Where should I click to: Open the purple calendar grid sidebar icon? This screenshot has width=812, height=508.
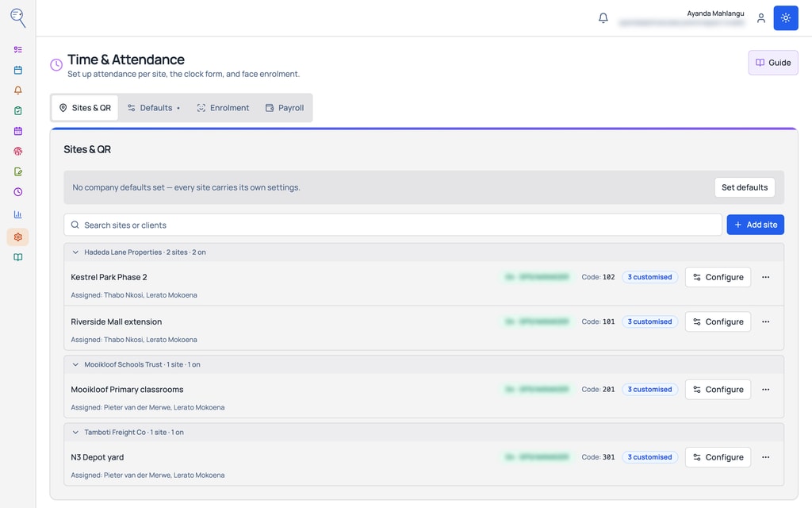point(17,131)
